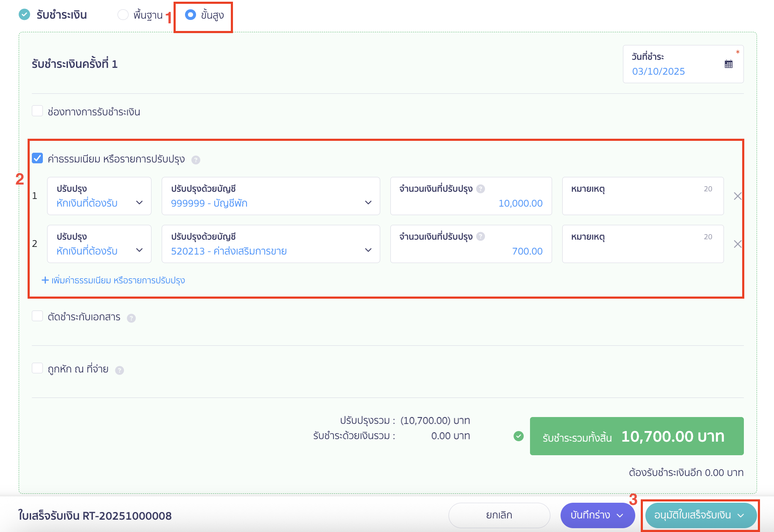Image resolution: width=774 pixels, height=532 pixels.
Task: Click help icon beside ตัดชำระกับเอกสาร
Action: pyautogui.click(x=131, y=318)
